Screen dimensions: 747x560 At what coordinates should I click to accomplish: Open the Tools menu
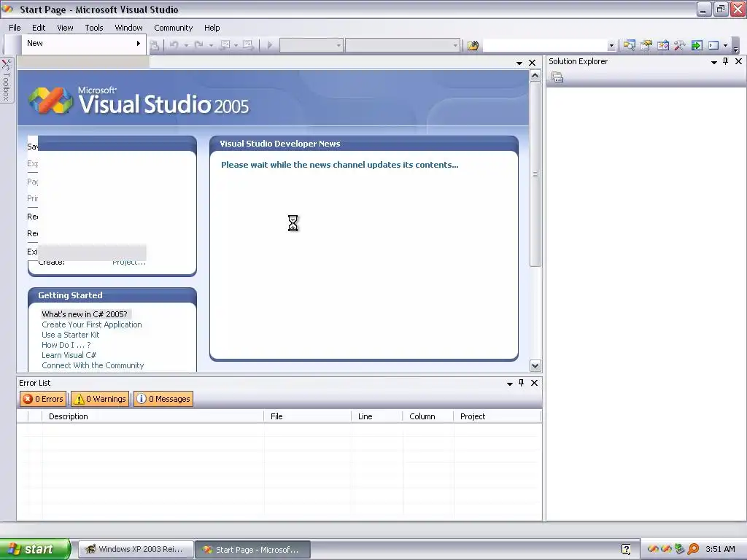(94, 28)
